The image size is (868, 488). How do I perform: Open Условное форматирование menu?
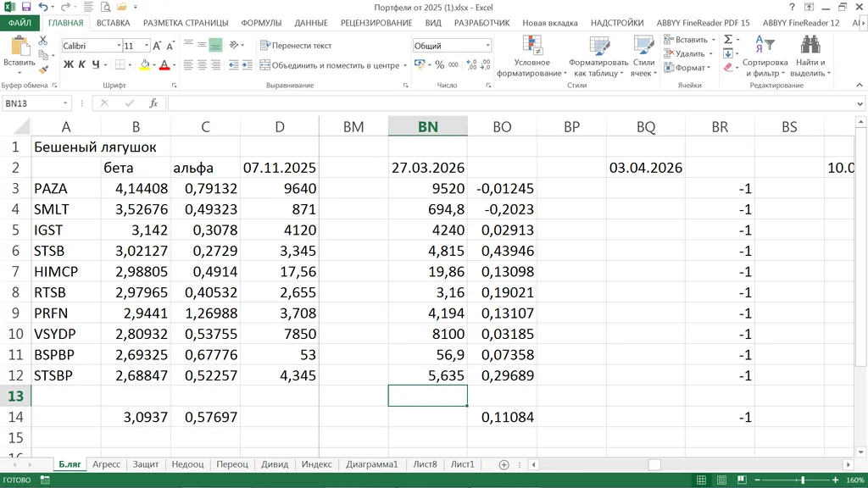click(531, 57)
